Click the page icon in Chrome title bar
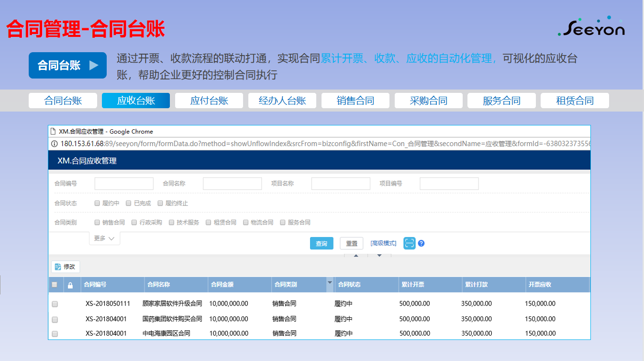The image size is (644, 361). click(53, 132)
